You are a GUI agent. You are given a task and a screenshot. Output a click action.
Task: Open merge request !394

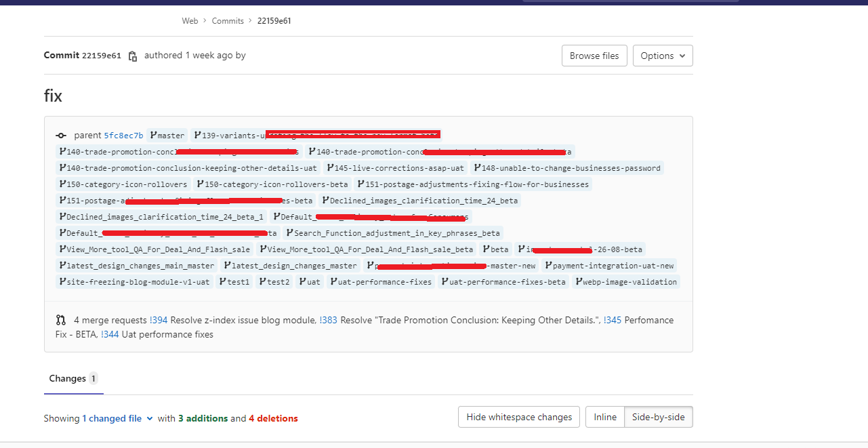(159, 320)
